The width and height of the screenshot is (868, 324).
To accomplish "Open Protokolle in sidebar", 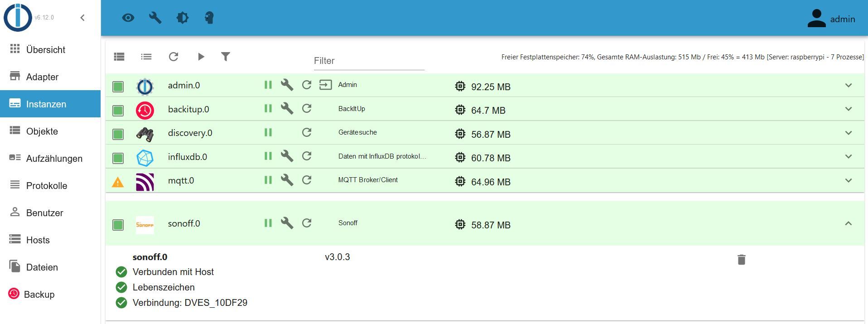I will pos(50,185).
